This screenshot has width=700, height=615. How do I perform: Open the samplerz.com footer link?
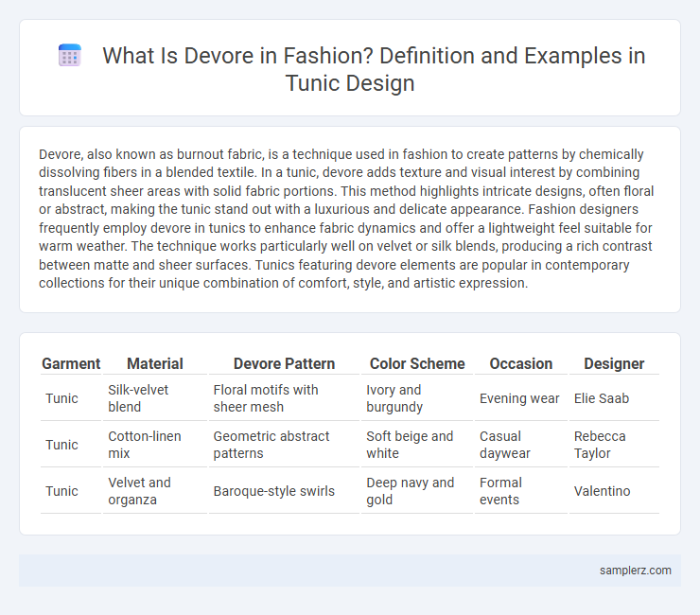[x=636, y=571]
